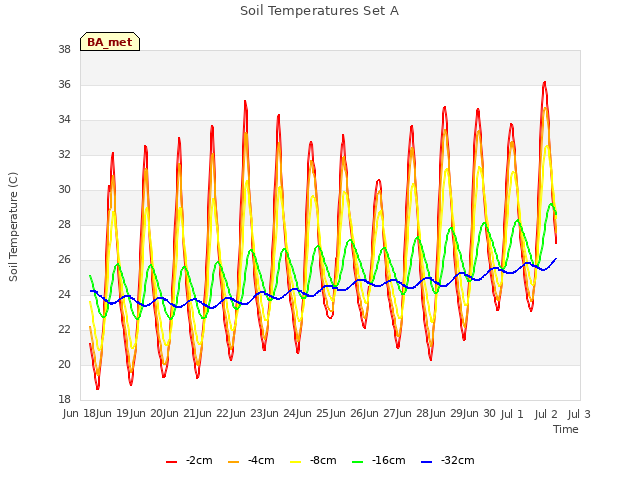This screenshot has height=480, width=640.
Task: Click the 24 y-axis tick label
Action: (64, 295)
